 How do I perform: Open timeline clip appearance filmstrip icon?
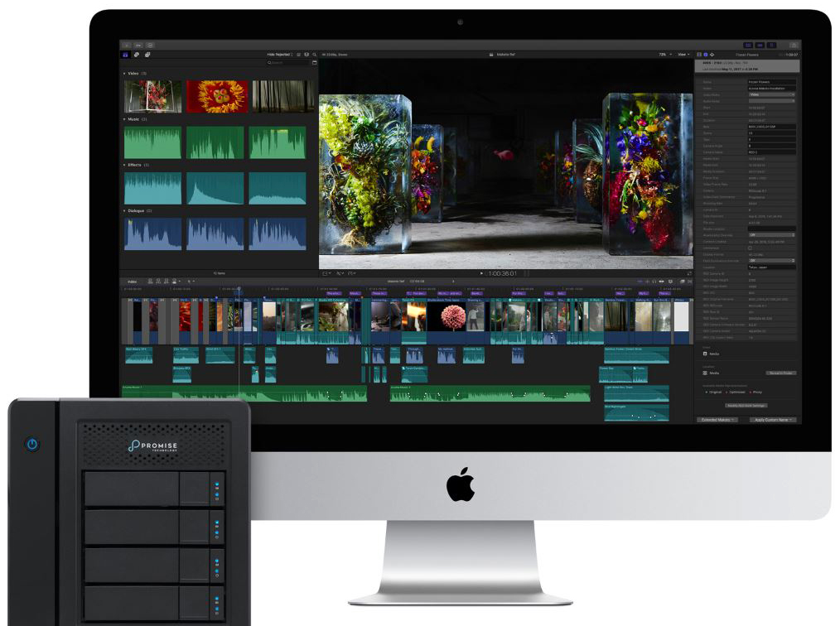click(x=670, y=282)
